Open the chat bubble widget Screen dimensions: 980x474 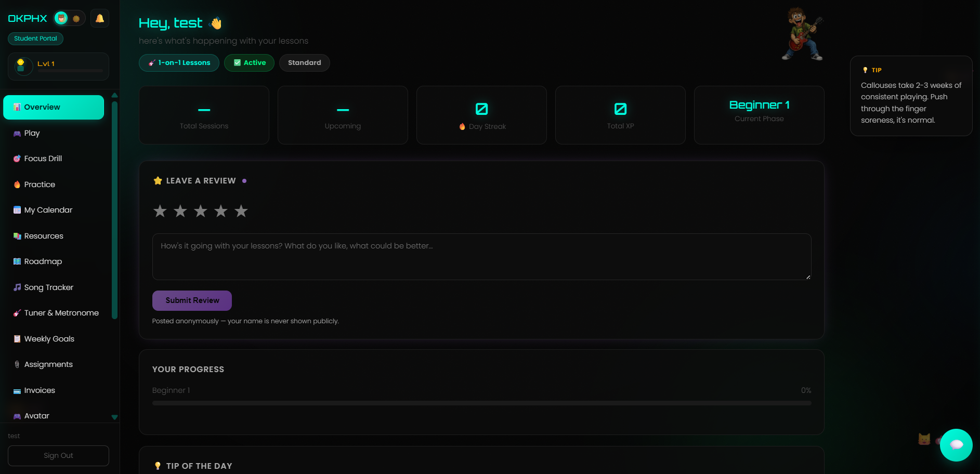tap(956, 445)
